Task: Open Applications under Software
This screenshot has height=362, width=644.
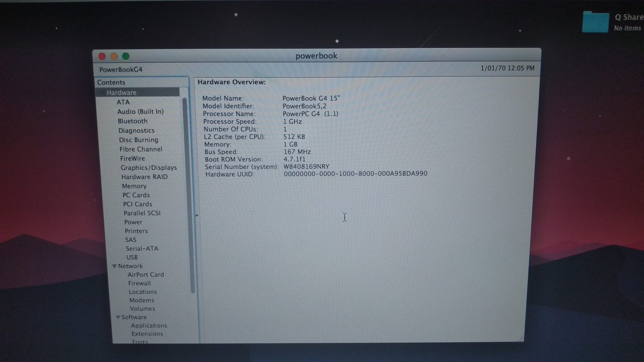Action: point(149,326)
